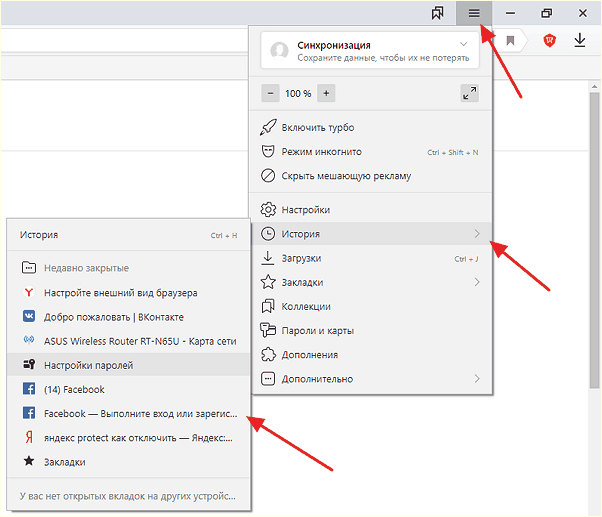This screenshot has width=602, height=517.
Task: Click the page vertical scrollbar
Action: coord(594,238)
